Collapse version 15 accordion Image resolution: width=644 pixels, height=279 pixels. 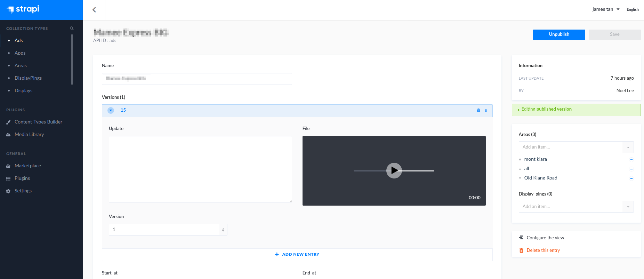click(111, 110)
